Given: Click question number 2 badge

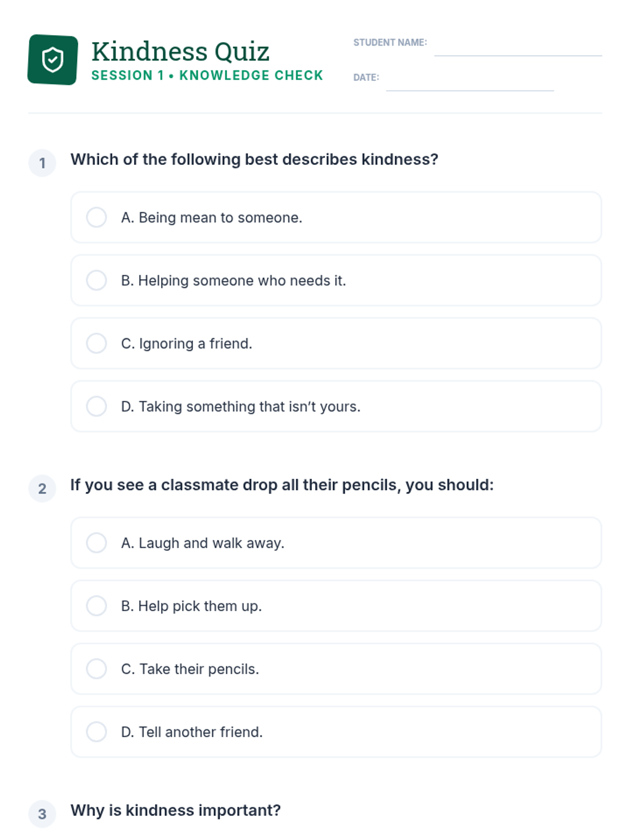Looking at the screenshot, I should click(x=42, y=489).
